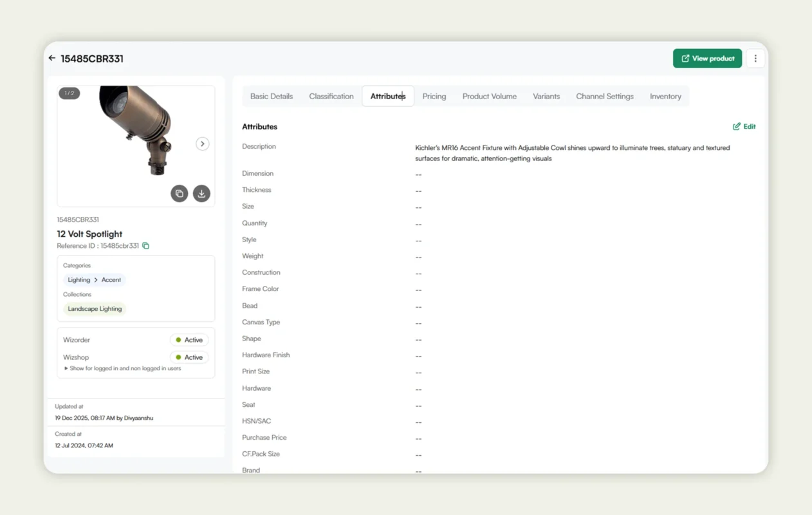Toggle Wizshop Active status

189,357
